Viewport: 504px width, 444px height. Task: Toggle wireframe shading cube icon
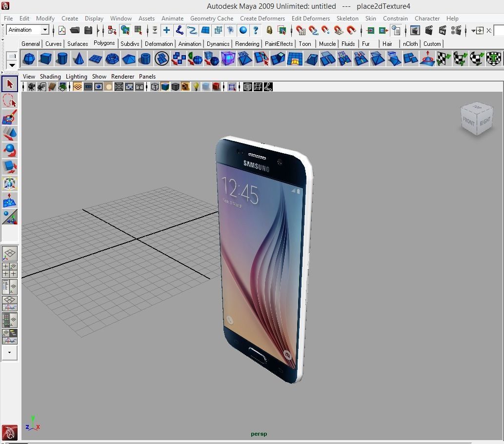pos(155,87)
